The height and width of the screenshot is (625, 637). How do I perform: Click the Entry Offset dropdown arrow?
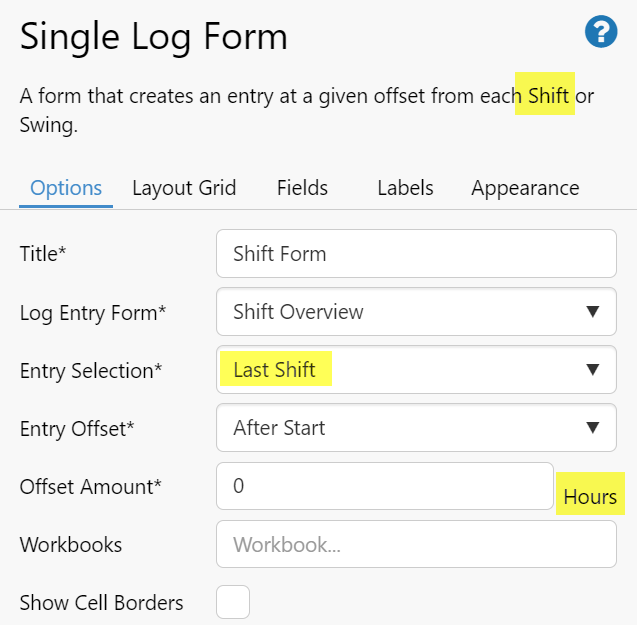pyautogui.click(x=593, y=428)
